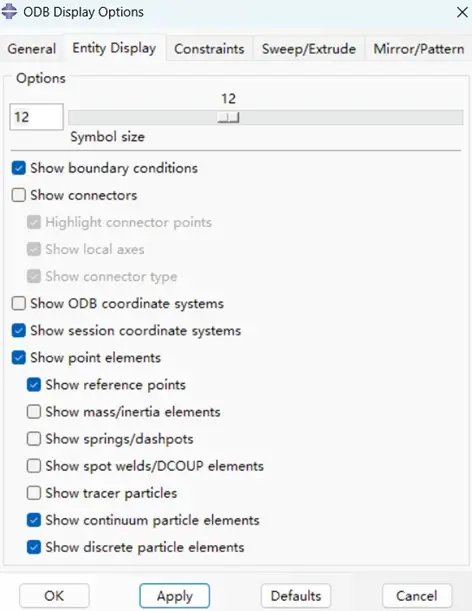Enable Show spot welds/DCOUP elements
The image size is (472, 611).
34,466
